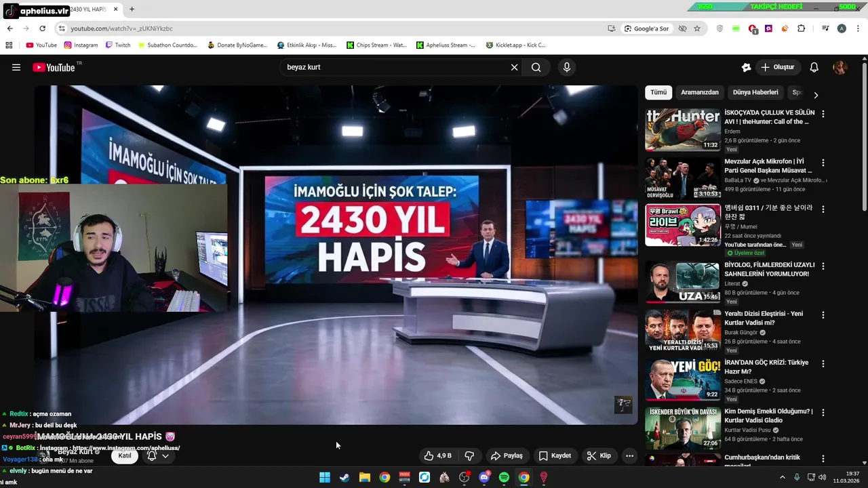868x488 pixels.
Task: Open volume control in system tray
Action: click(x=823, y=477)
